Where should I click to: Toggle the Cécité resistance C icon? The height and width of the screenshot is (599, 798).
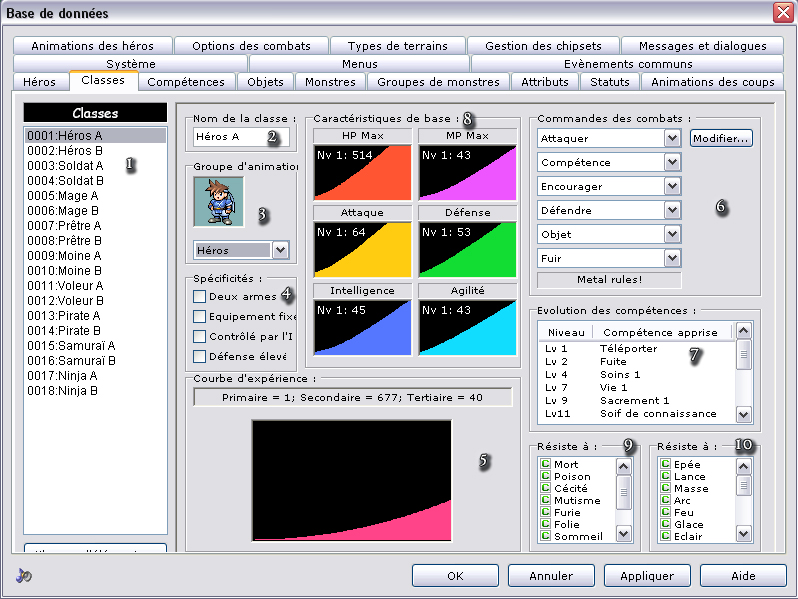click(x=546, y=488)
